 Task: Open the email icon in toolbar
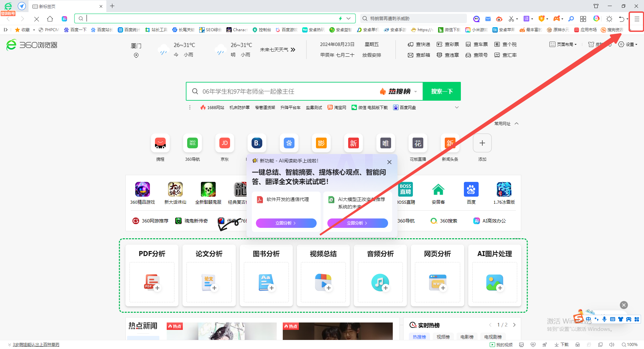pyautogui.click(x=488, y=19)
